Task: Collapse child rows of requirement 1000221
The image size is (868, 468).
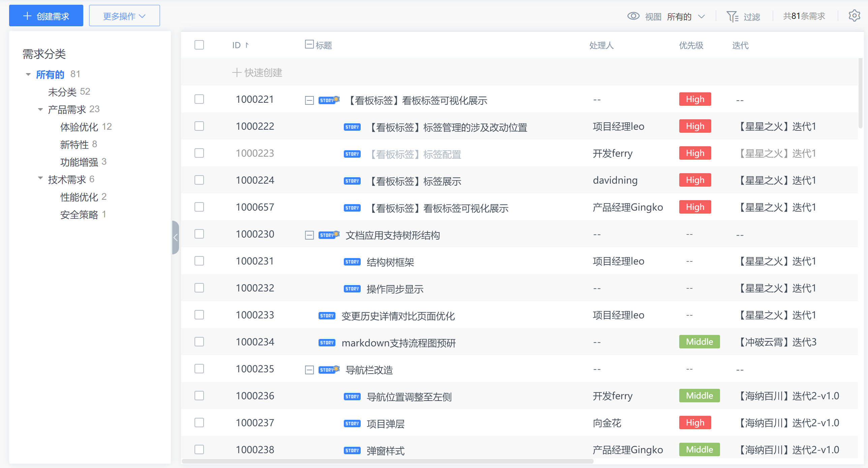Action: [309, 100]
